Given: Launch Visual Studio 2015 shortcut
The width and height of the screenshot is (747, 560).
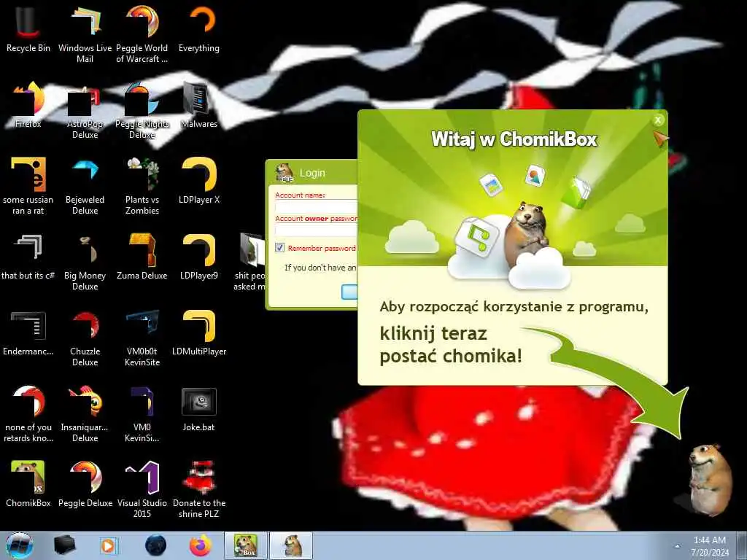Looking at the screenshot, I should coord(142,489).
